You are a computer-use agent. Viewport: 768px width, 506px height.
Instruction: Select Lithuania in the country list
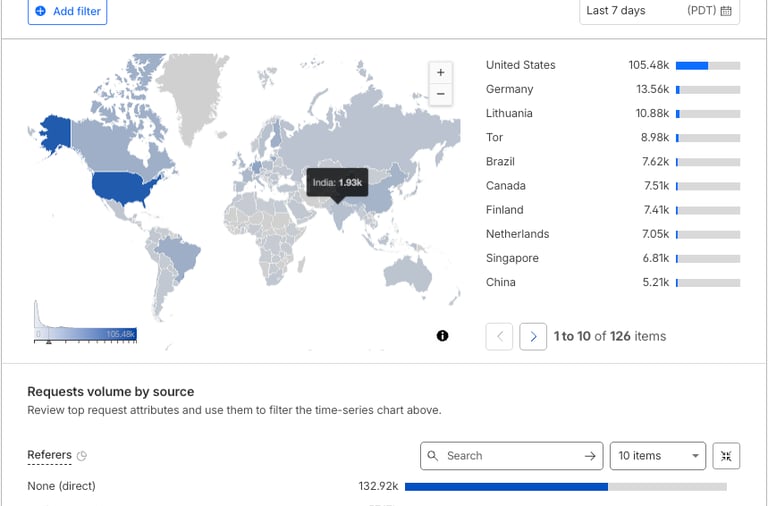613,113
